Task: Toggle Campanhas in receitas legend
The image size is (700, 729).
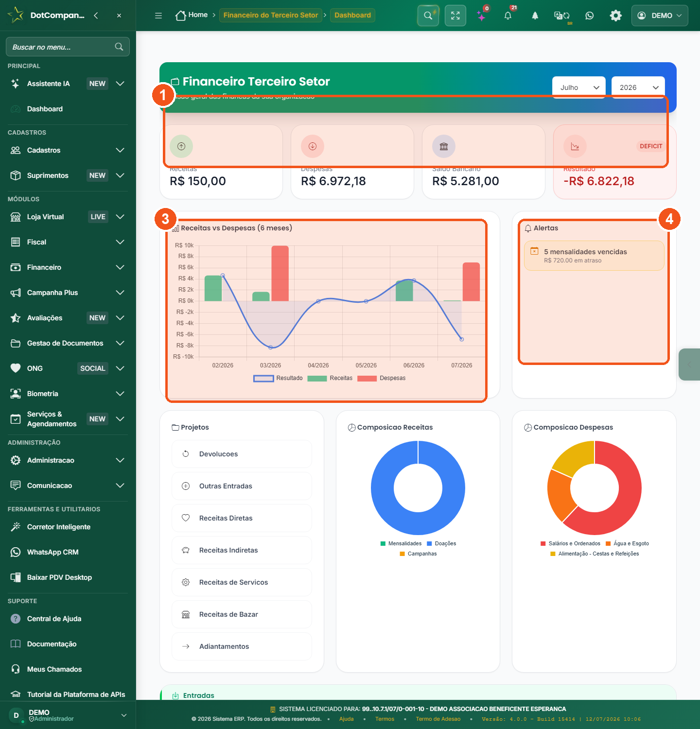Action: (418, 554)
